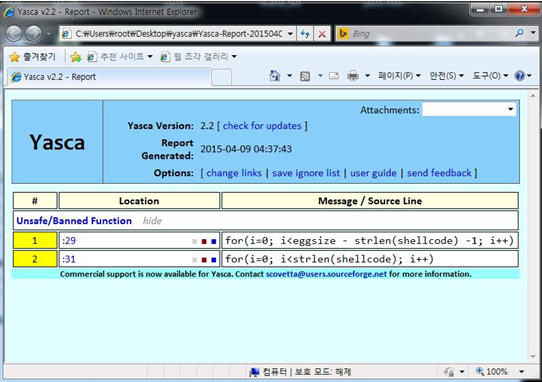
Task: Click the Home page icon in command bar
Action: coord(275,75)
